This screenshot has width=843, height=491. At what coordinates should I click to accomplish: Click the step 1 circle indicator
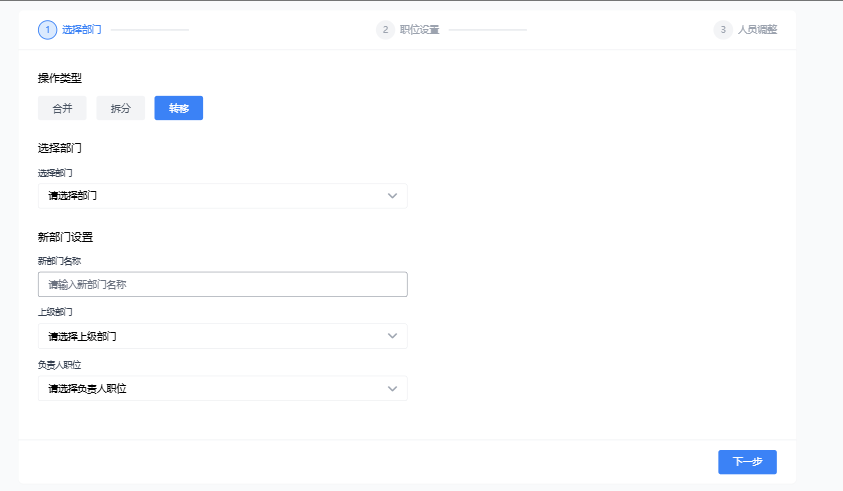click(47, 30)
